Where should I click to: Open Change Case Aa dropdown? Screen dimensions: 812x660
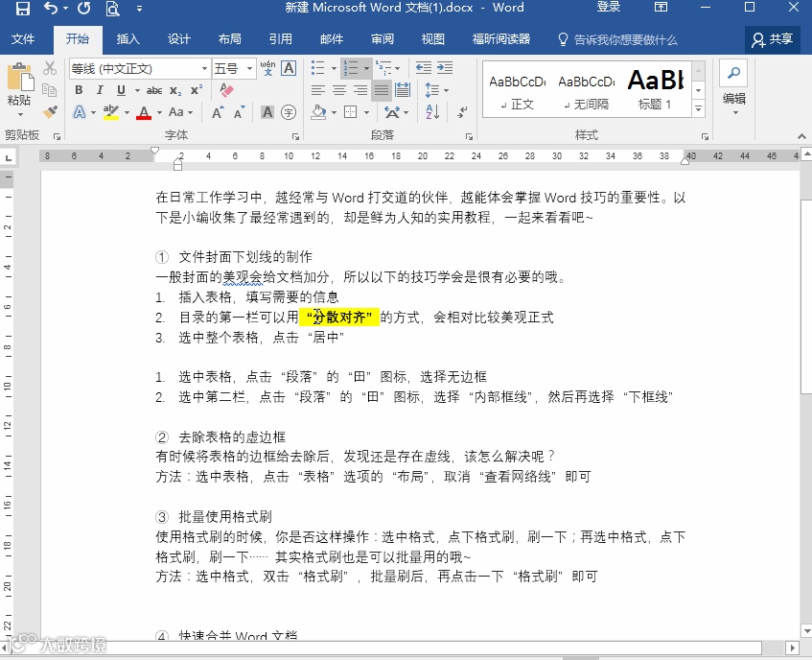[180, 112]
